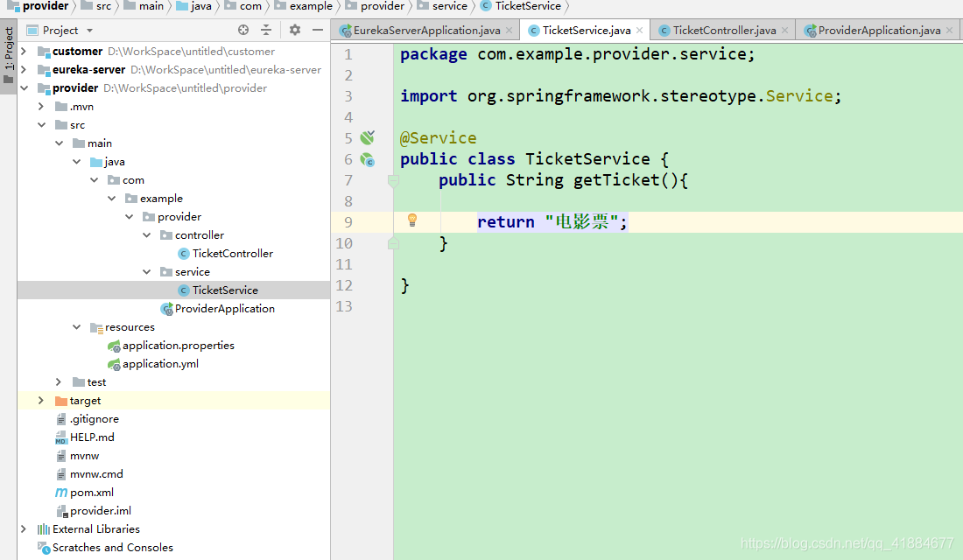
Task: Collapse the main folder arrow
Action: (59, 143)
